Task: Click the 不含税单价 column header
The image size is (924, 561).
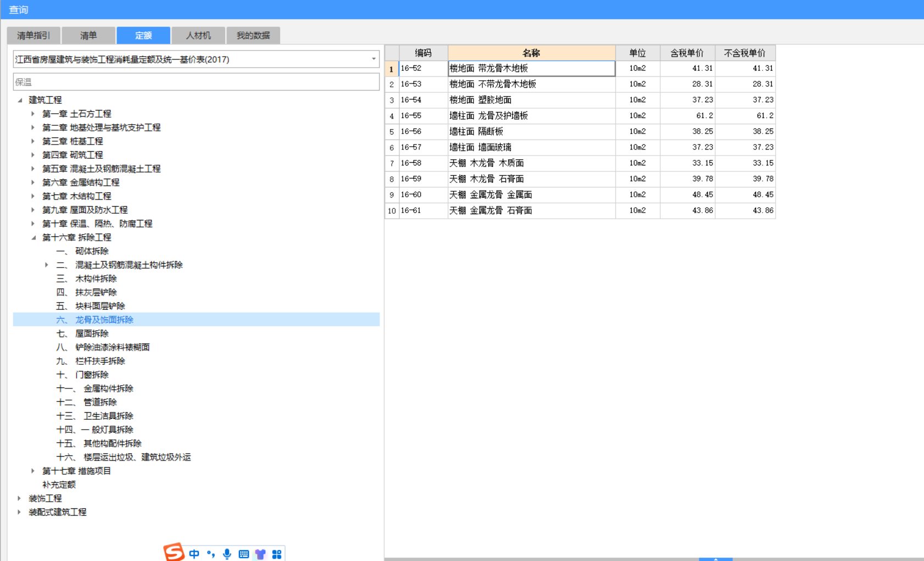Action: [x=745, y=53]
